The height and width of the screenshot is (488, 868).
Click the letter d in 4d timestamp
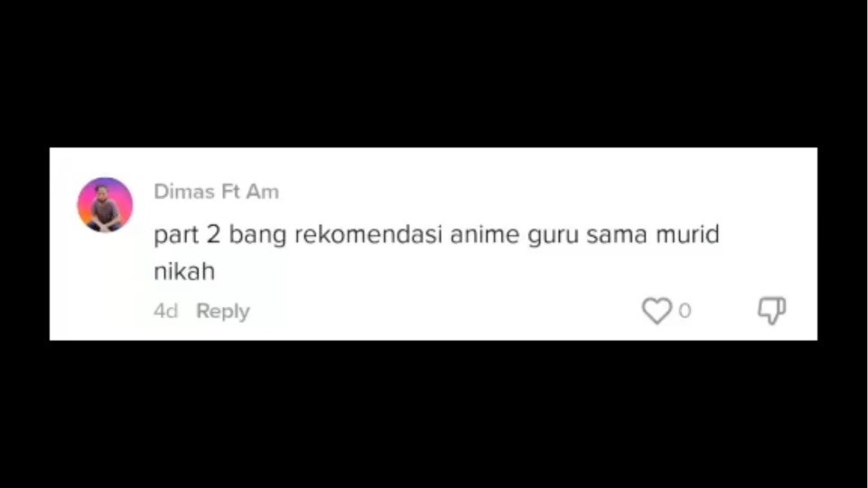coord(172,311)
